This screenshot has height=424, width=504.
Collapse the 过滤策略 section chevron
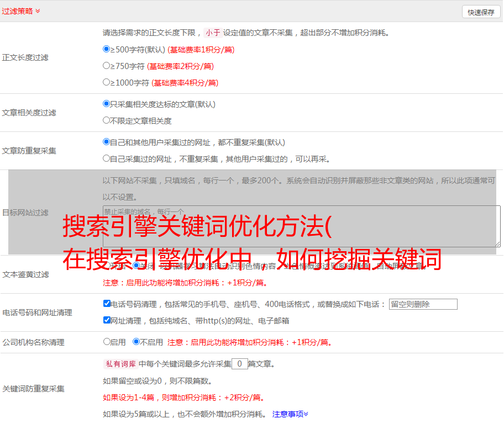click(38, 11)
